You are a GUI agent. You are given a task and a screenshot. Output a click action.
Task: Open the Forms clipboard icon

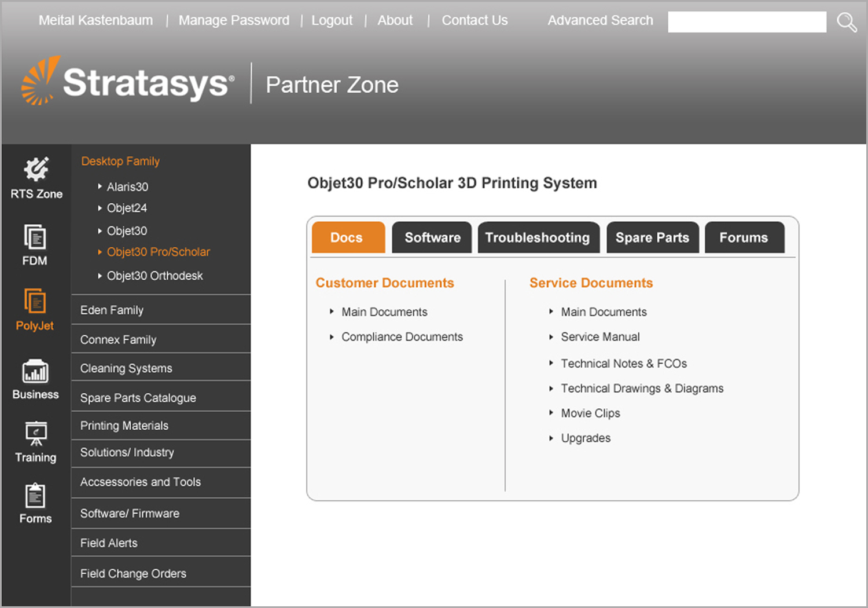coord(35,496)
